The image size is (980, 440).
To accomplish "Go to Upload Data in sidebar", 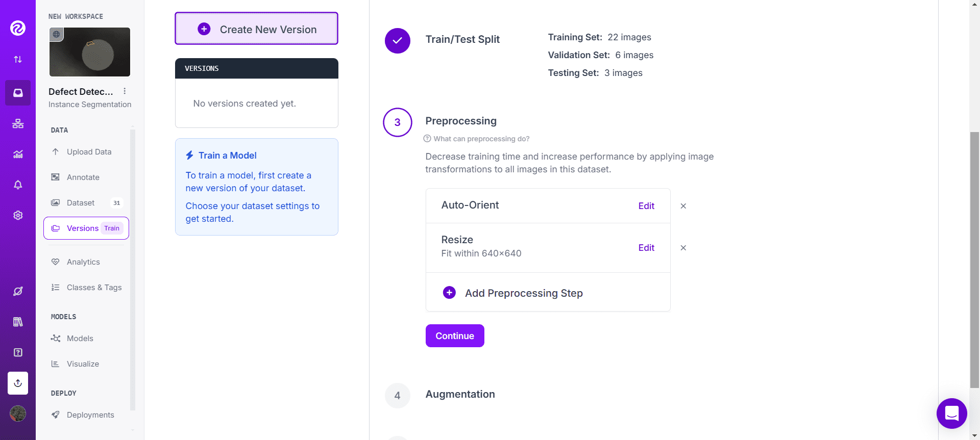I will (x=89, y=152).
